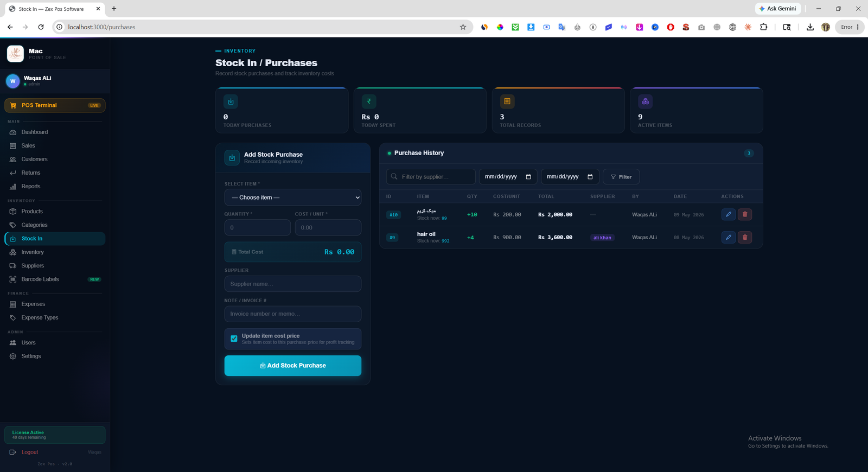The height and width of the screenshot is (472, 868).
Task: Edit the hair oil purchase with pencil icon
Action: pyautogui.click(x=729, y=237)
